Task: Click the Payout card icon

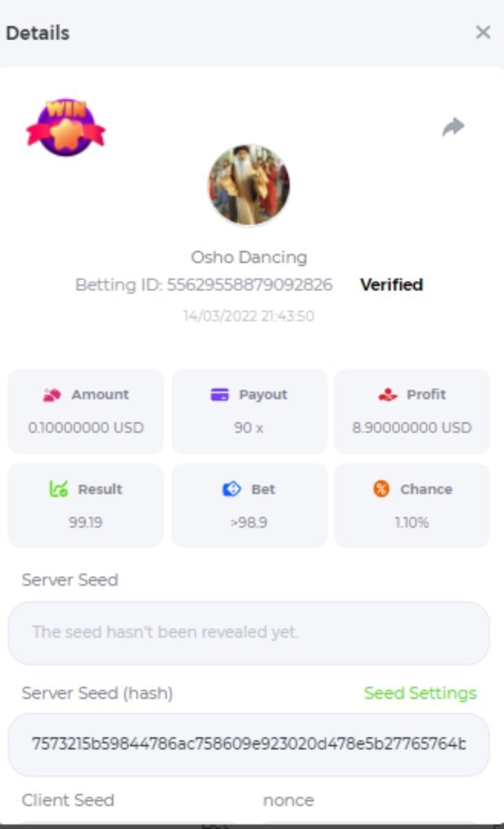Action: (219, 395)
